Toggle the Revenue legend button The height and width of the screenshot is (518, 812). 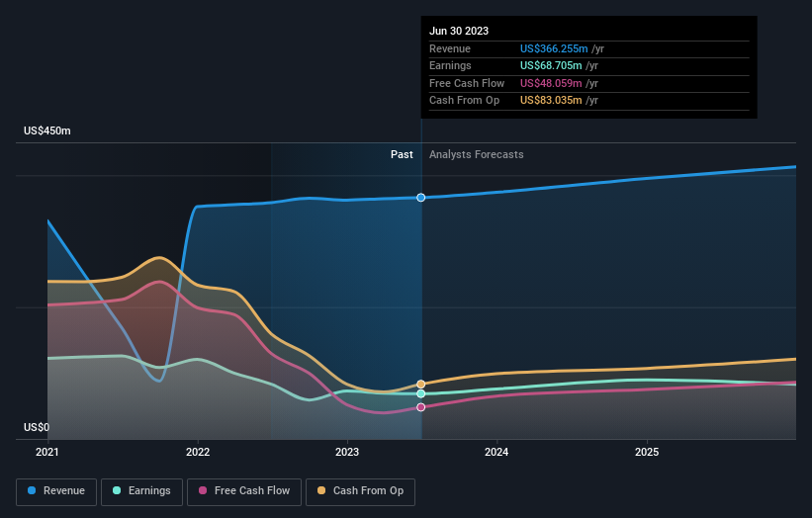(x=56, y=491)
